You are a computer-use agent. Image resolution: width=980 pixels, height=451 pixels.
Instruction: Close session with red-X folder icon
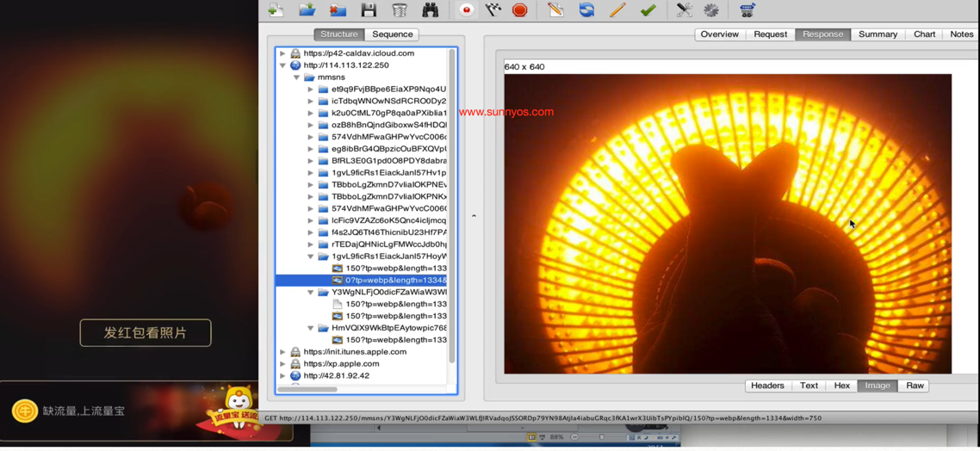(338, 10)
